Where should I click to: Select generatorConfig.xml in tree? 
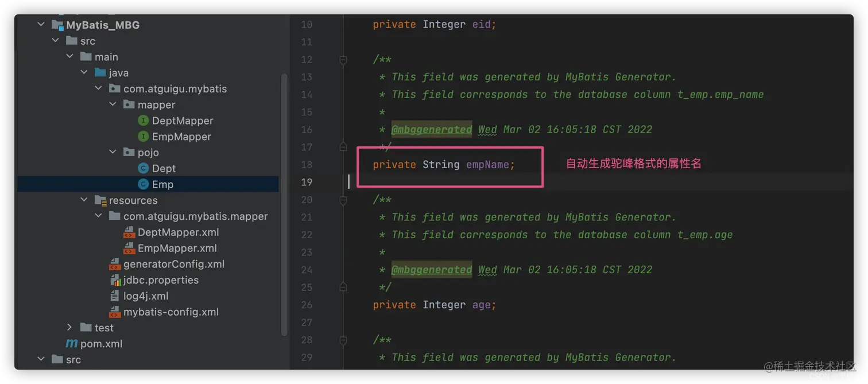(174, 264)
